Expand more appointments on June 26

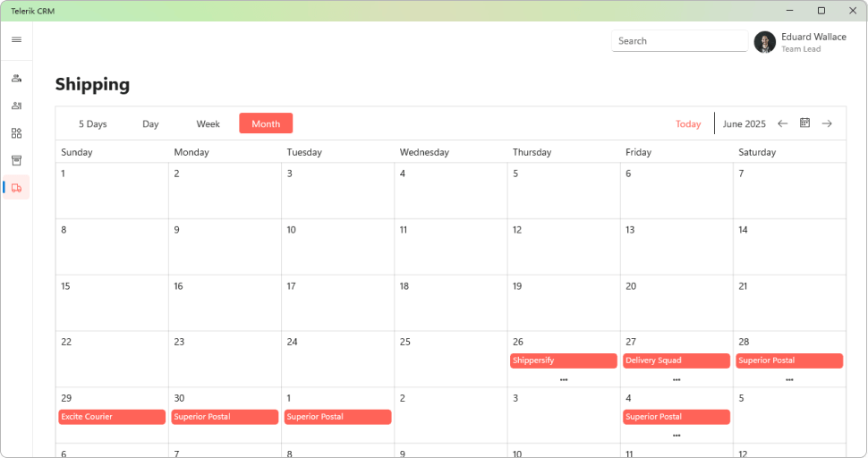564,380
